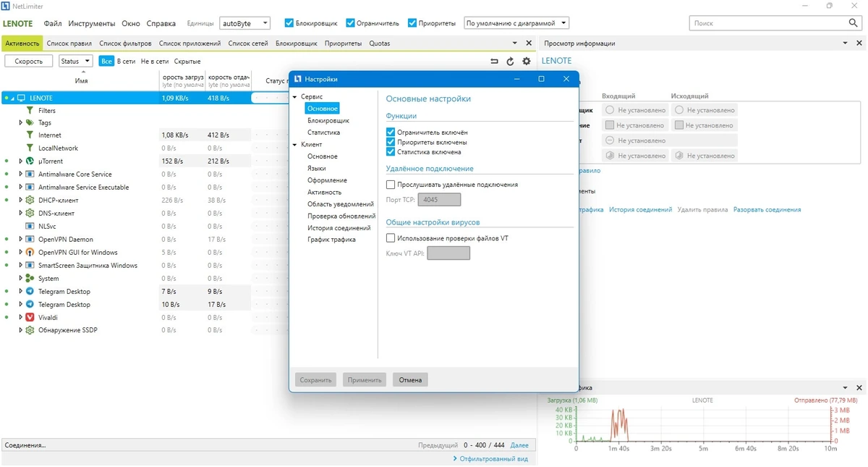Image resolution: width=868 pixels, height=467 pixels.
Task: Click the Internet filter funnel icon
Action: click(30, 135)
